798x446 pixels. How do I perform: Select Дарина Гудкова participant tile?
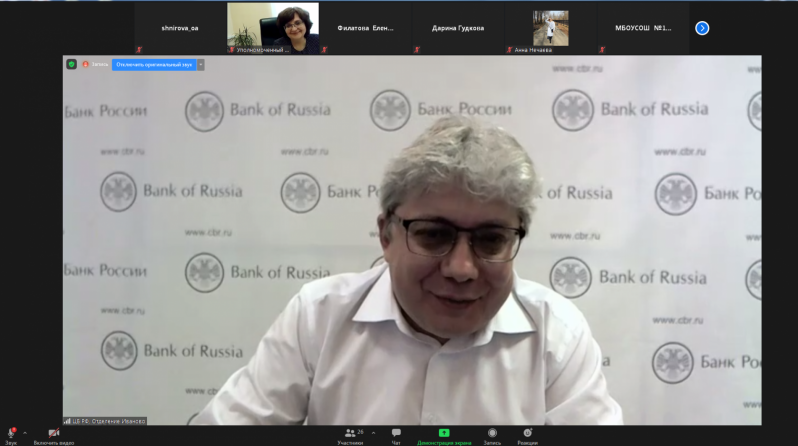point(458,28)
